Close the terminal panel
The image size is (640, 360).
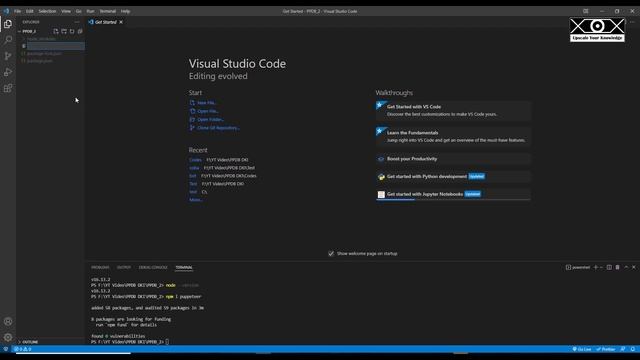point(634,267)
